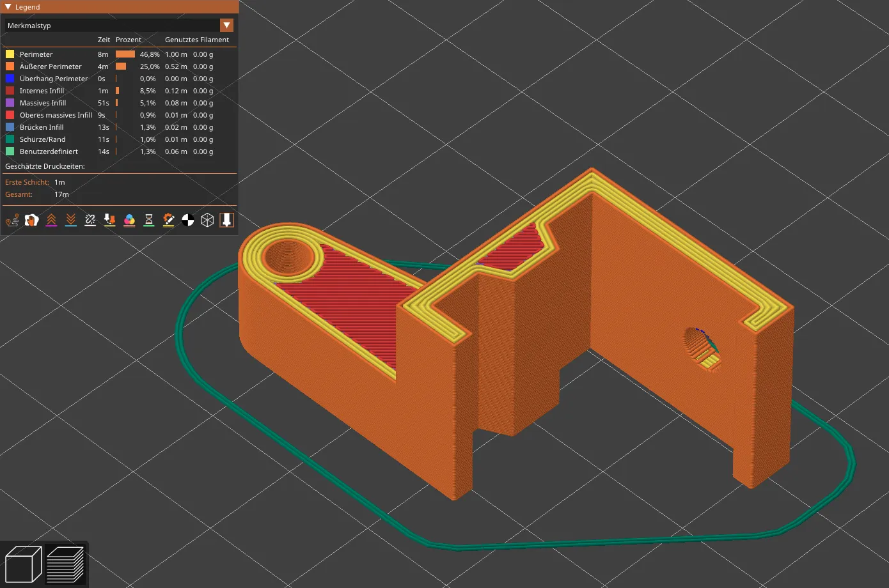Toggle print pauses hourglass icon
The image size is (889, 588).
tap(149, 220)
